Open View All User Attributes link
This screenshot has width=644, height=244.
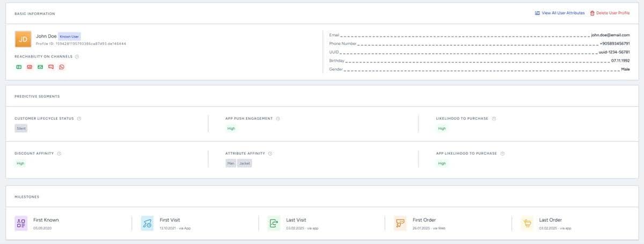[x=563, y=13]
